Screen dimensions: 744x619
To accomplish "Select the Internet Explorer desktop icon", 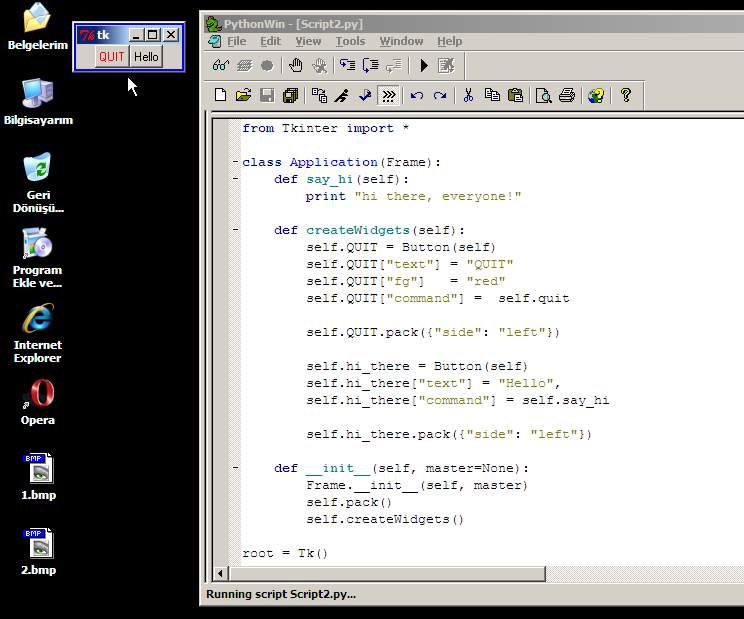I will pos(37,333).
